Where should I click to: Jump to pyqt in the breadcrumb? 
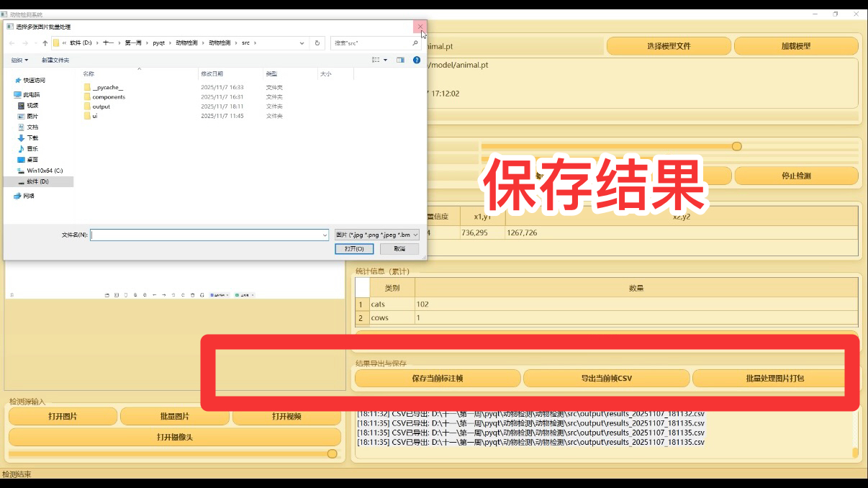point(158,43)
